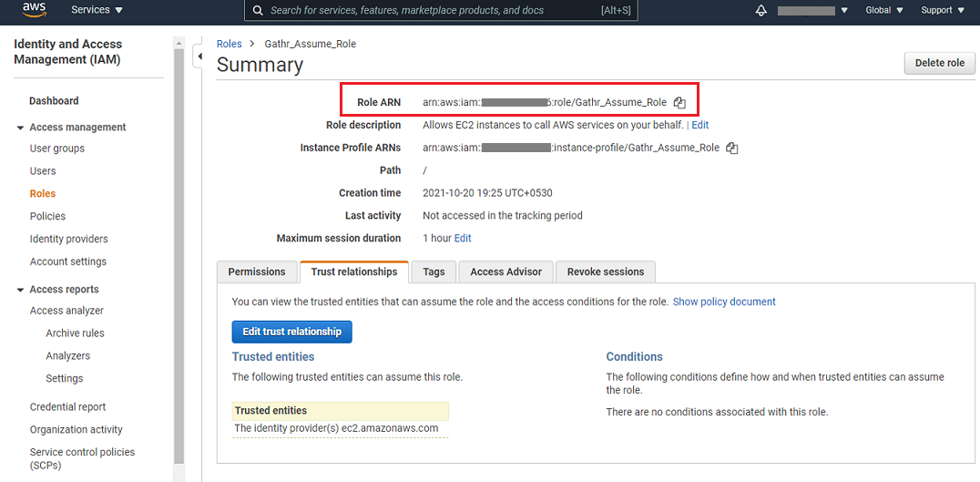Open the Access Advisor tab
Image resolution: width=980 pixels, height=482 pixels.
pyautogui.click(x=505, y=272)
